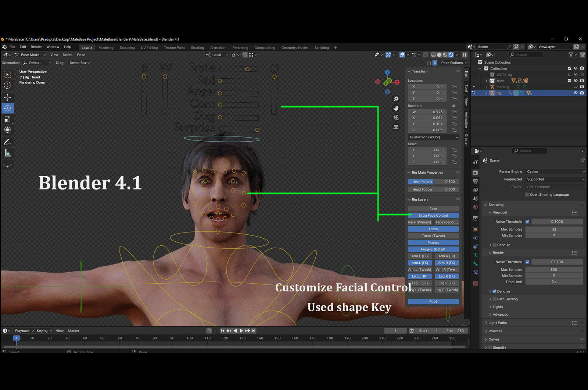Click the outliner filter funnel icon
This screenshot has width=588, height=390.
pyautogui.click(x=571, y=55)
